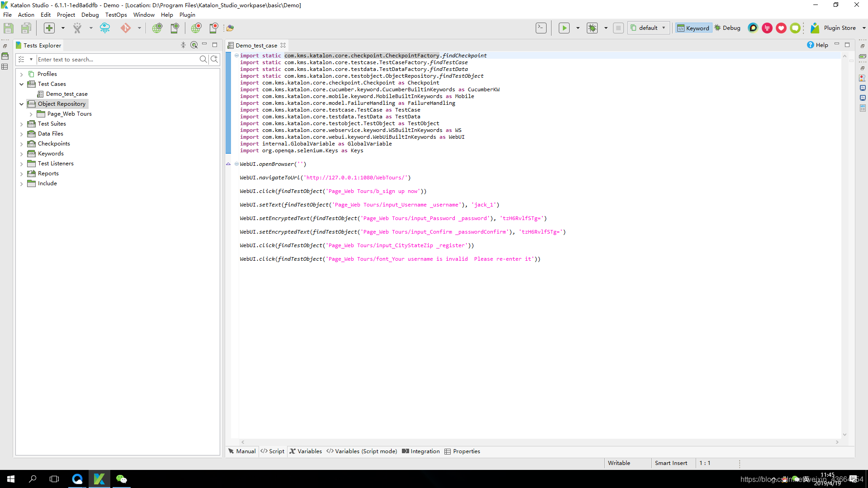Click the advanced search magnifier-plus icon
Image resolution: width=868 pixels, height=488 pixels.
(215, 59)
